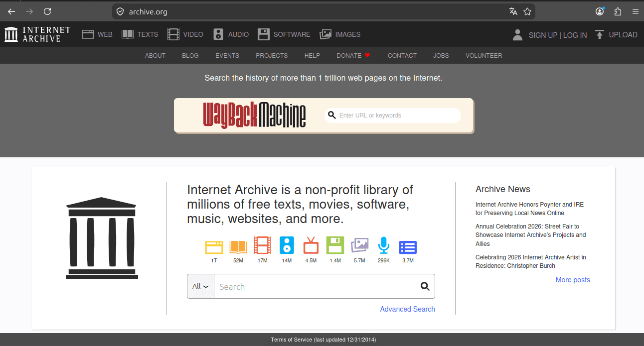The height and width of the screenshot is (346, 644).
Task: Click the TV icon labeled 4.5M
Action: pos(311,245)
